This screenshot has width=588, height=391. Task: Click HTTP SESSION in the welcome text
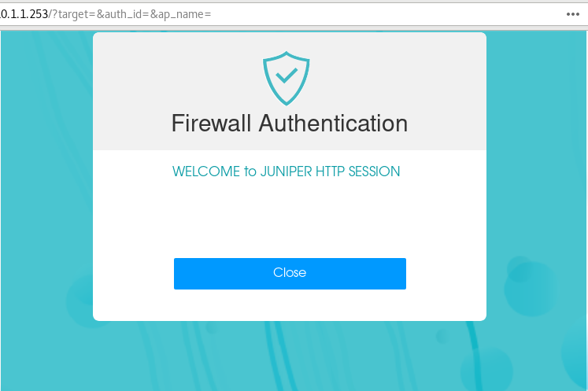click(357, 172)
